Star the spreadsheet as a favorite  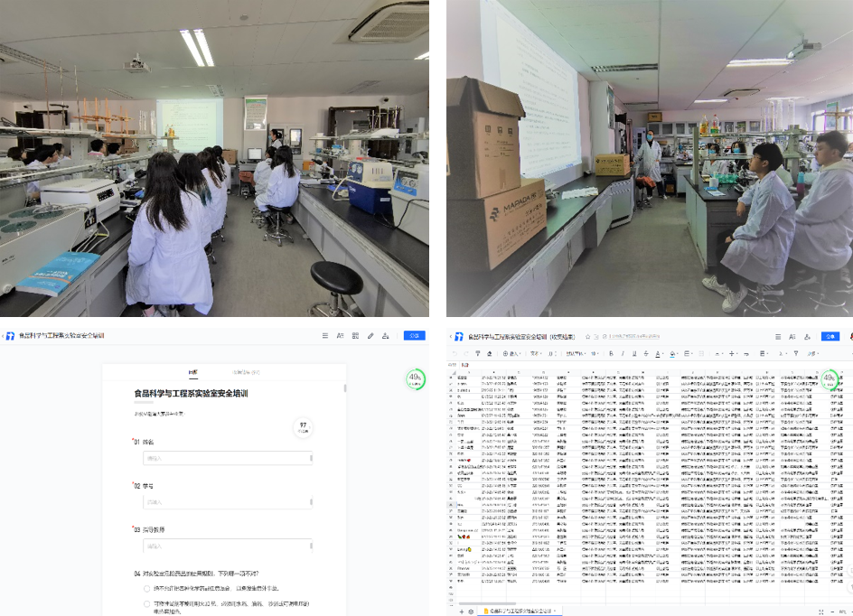coord(588,337)
